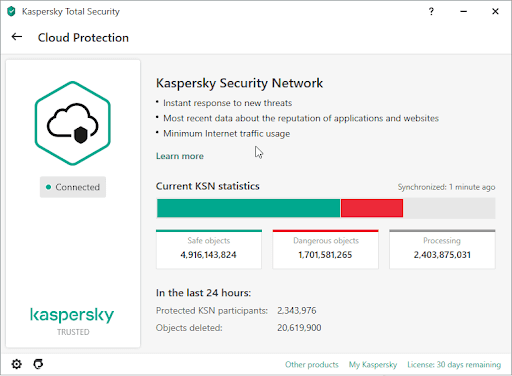Click 'Current KSN statistics' heading
Image resolution: width=512 pixels, height=376 pixels.
click(x=207, y=186)
